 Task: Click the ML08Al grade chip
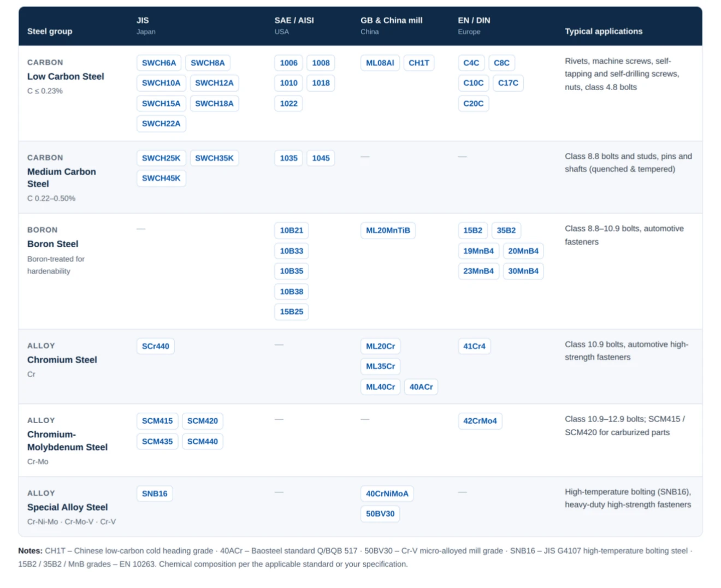tap(380, 63)
